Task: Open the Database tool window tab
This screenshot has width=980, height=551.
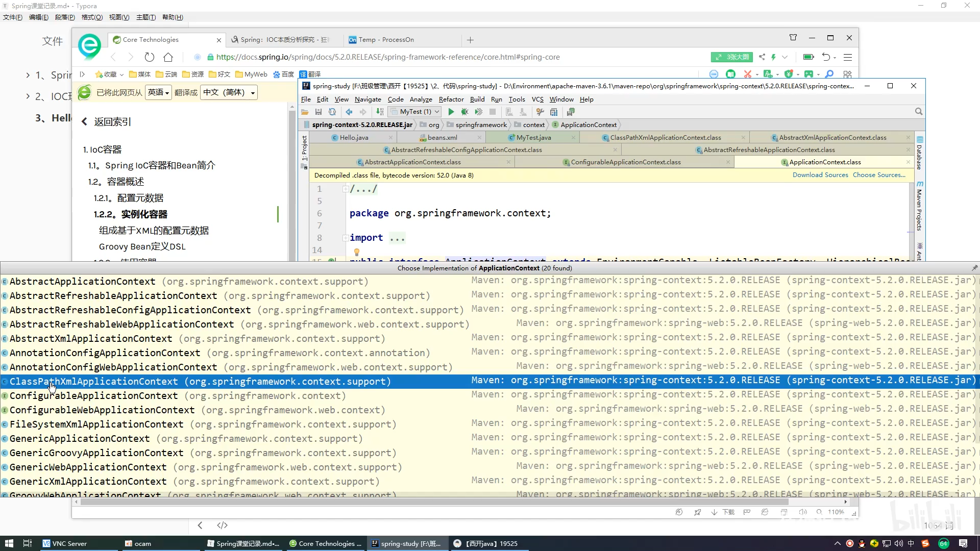Action: tap(919, 153)
